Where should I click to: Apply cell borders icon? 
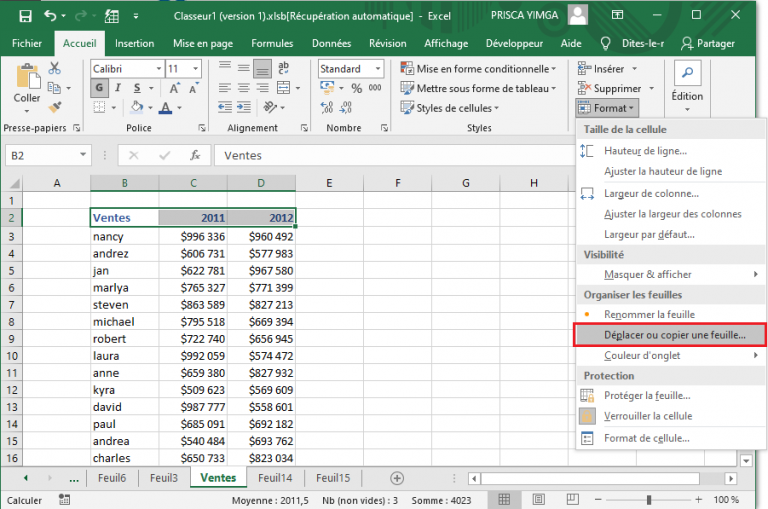99,107
